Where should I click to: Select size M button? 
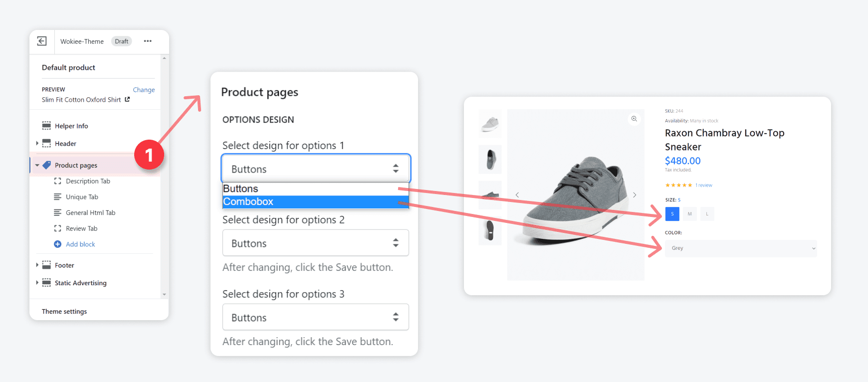tap(689, 214)
